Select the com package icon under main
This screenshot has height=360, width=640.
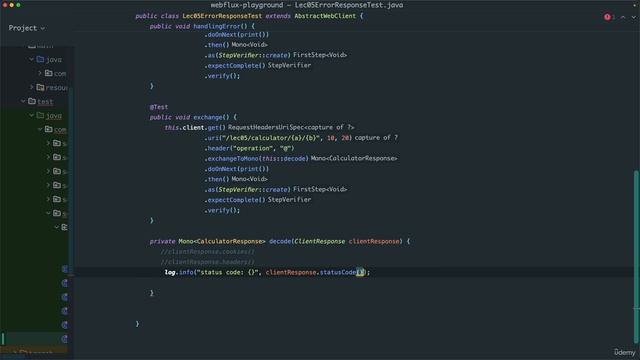49,73
